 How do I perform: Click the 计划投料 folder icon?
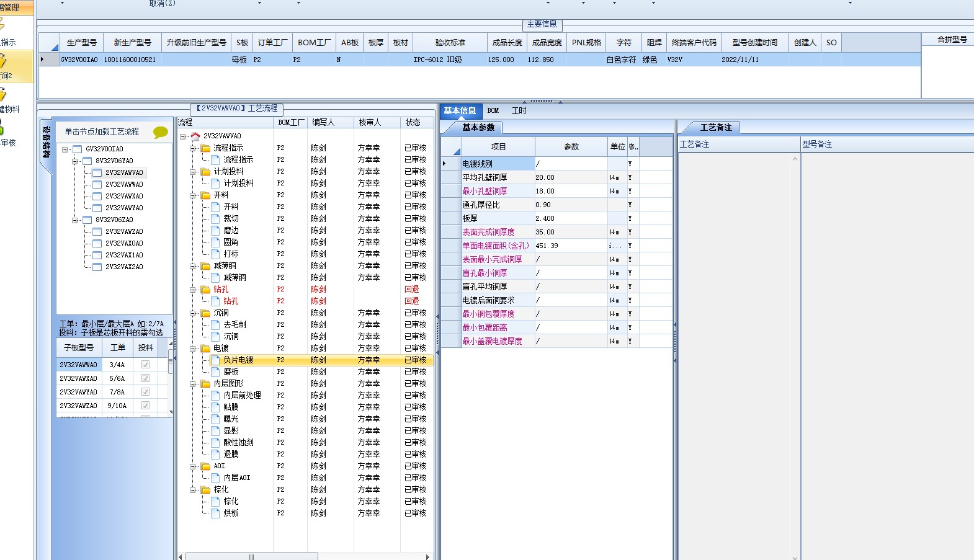[205, 171]
